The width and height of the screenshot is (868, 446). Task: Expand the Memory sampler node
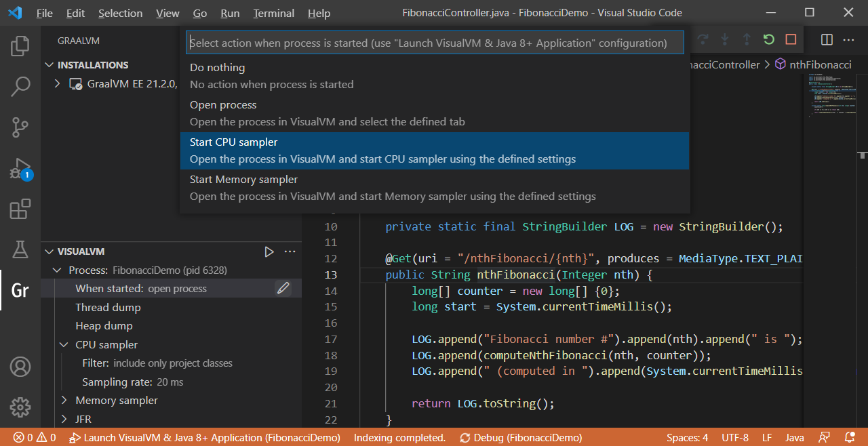pos(64,401)
